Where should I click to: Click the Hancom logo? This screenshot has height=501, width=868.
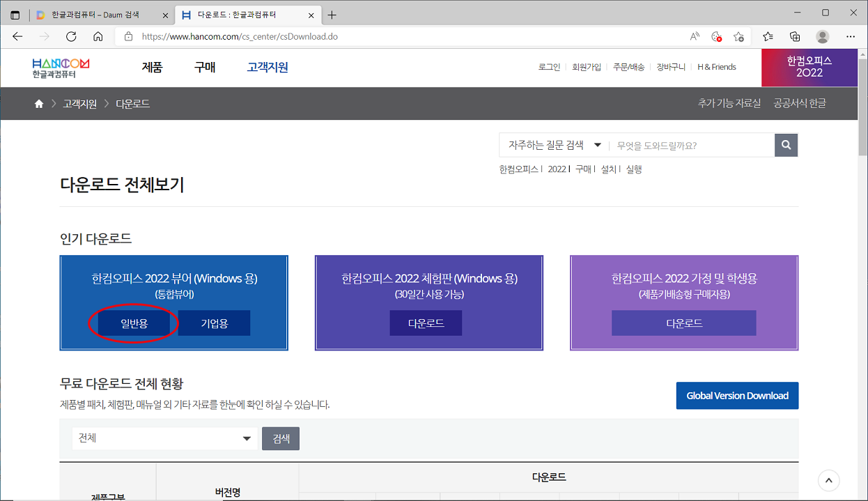tap(61, 68)
